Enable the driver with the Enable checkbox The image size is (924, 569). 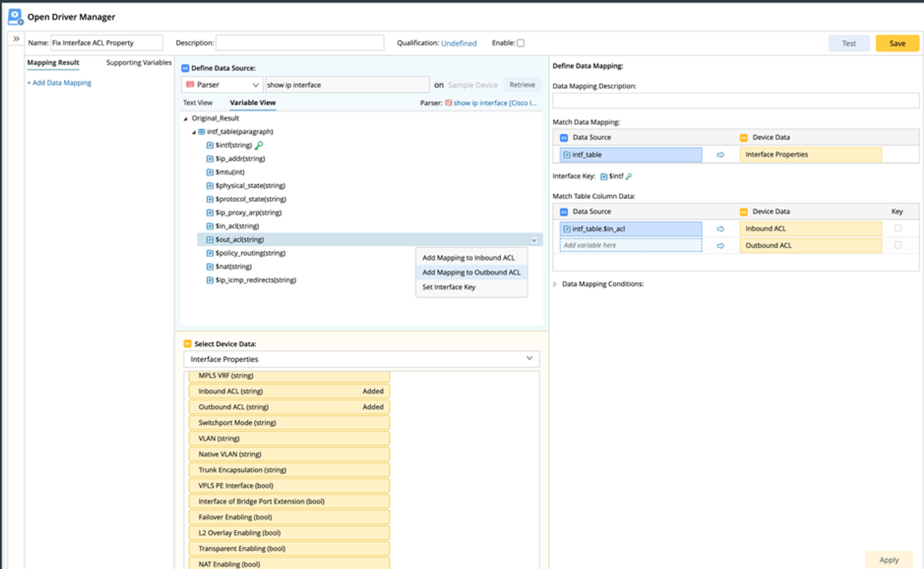coord(520,43)
